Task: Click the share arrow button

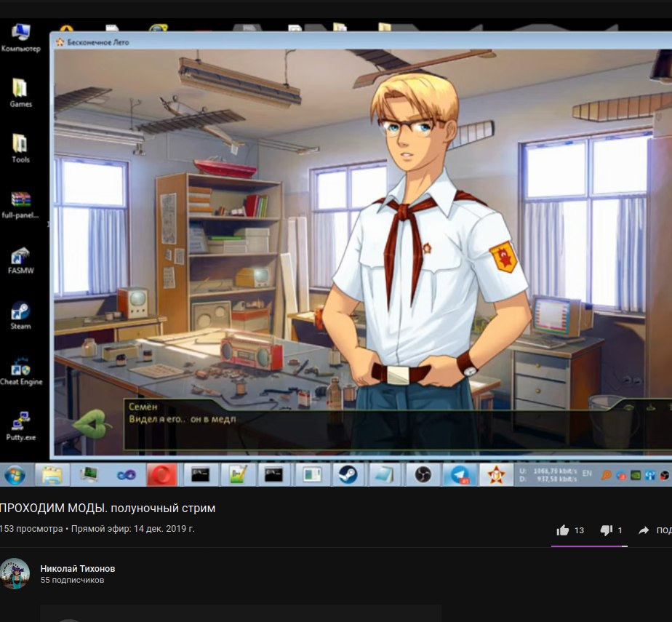Action: click(644, 530)
